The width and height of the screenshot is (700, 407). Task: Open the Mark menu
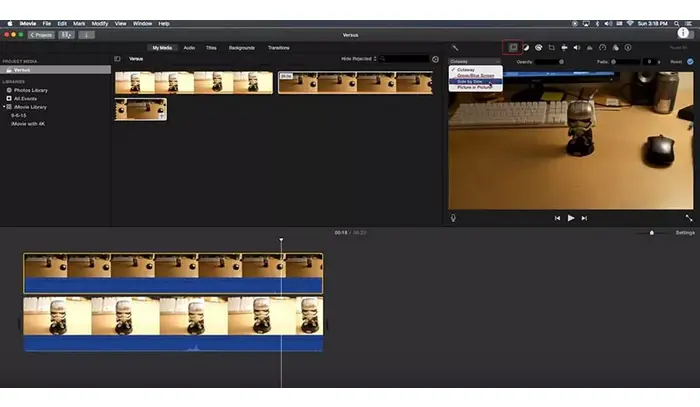tap(79, 24)
